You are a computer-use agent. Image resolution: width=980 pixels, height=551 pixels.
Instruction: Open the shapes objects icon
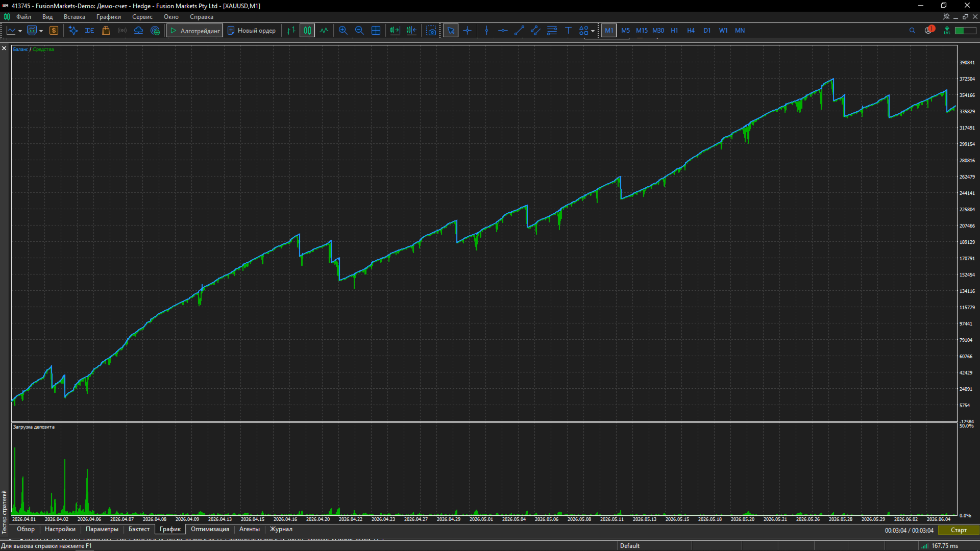(584, 31)
